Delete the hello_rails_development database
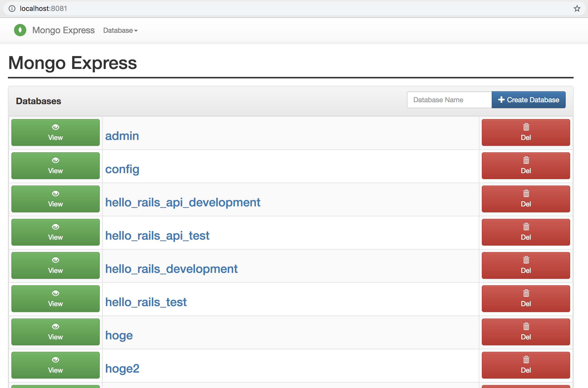This screenshot has width=588, height=388. (x=526, y=265)
